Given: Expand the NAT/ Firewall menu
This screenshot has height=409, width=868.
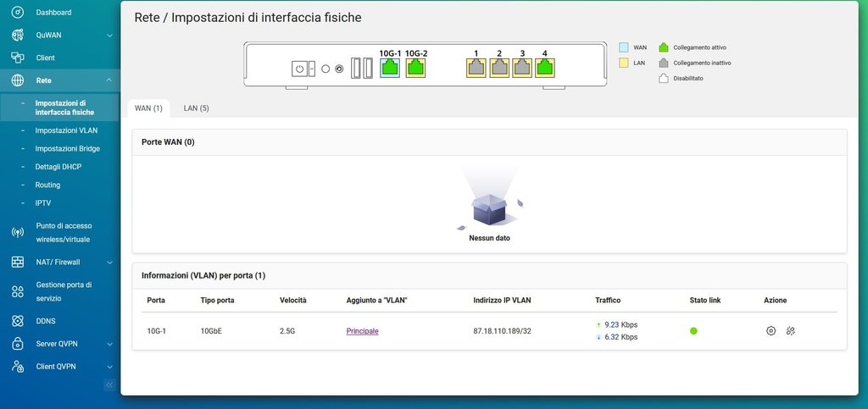Looking at the screenshot, I should [109, 263].
